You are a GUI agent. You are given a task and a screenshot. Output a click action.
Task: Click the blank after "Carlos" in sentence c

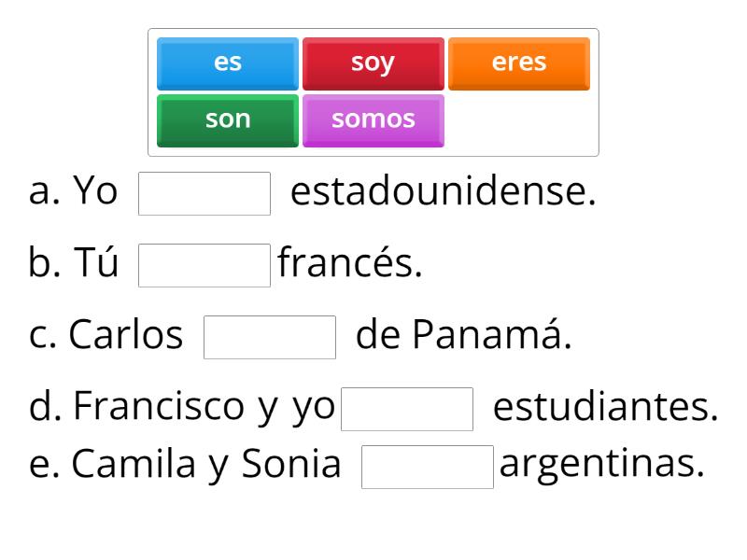[x=270, y=337]
